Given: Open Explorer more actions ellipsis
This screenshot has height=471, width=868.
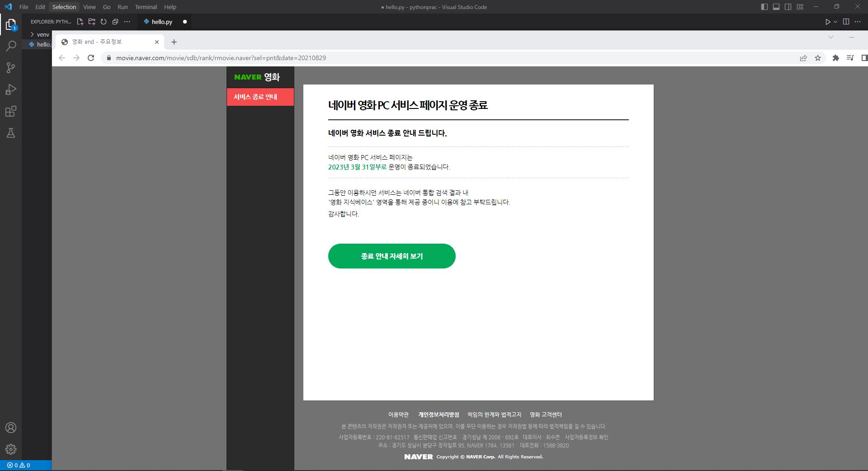Looking at the screenshot, I should tap(127, 22).
